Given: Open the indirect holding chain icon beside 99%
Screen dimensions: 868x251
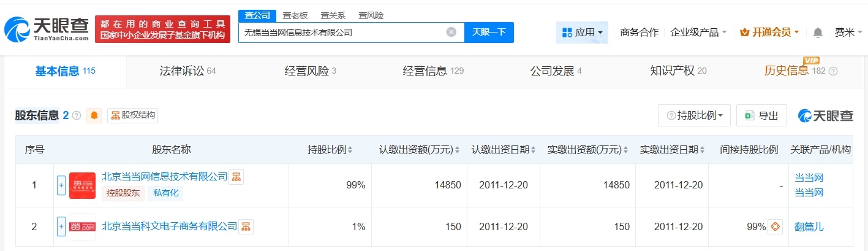Looking at the screenshot, I should click(x=776, y=226).
